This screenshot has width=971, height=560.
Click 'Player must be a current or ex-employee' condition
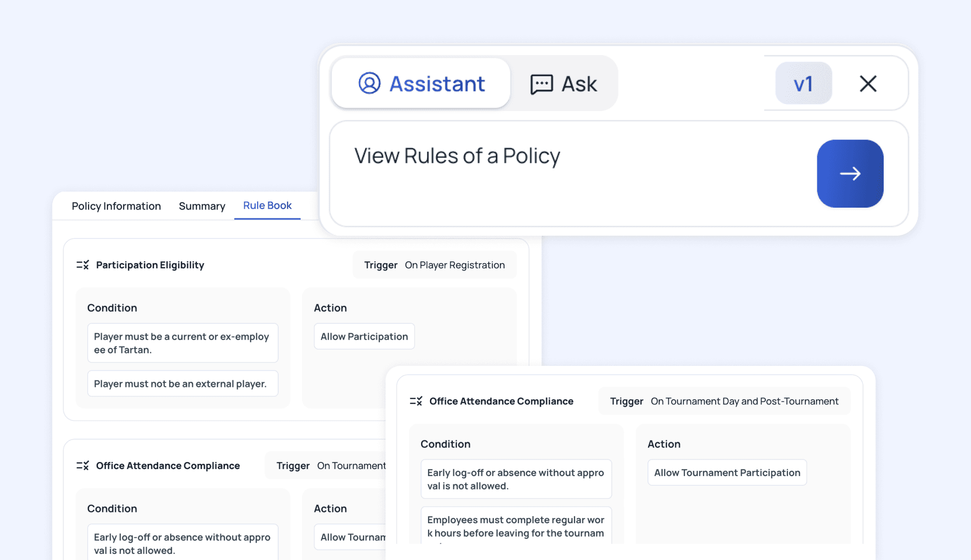[183, 343]
